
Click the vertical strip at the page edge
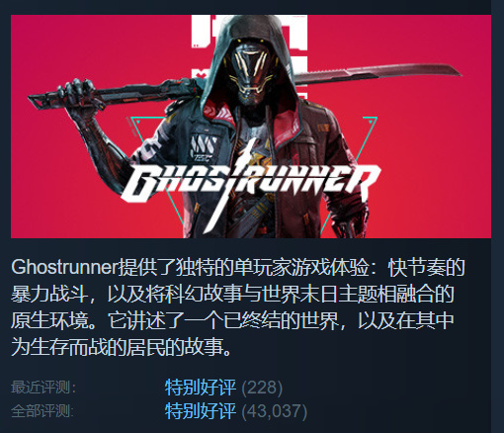[x=497, y=216]
